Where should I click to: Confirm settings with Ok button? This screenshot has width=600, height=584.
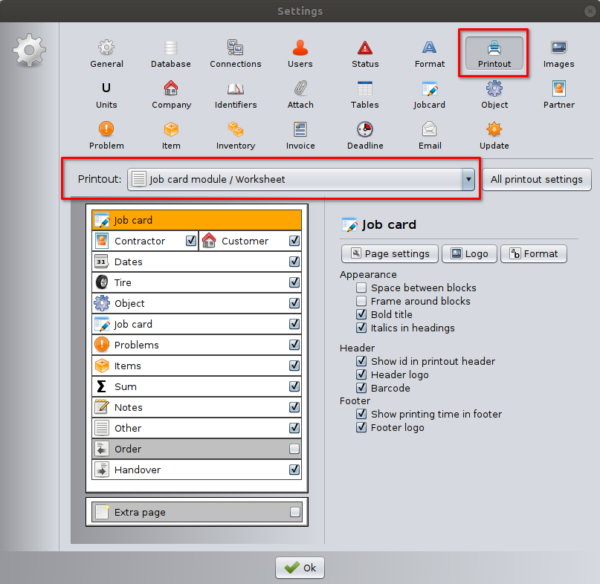click(x=300, y=568)
